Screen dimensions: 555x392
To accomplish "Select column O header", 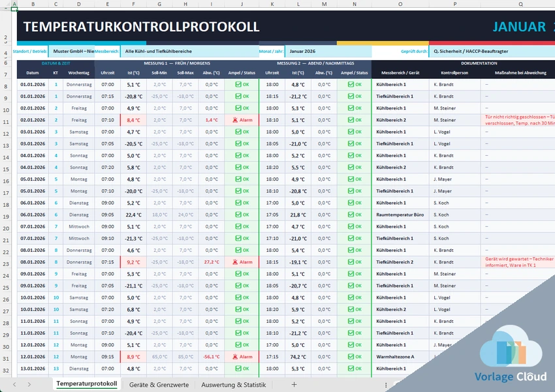I will point(400,5).
